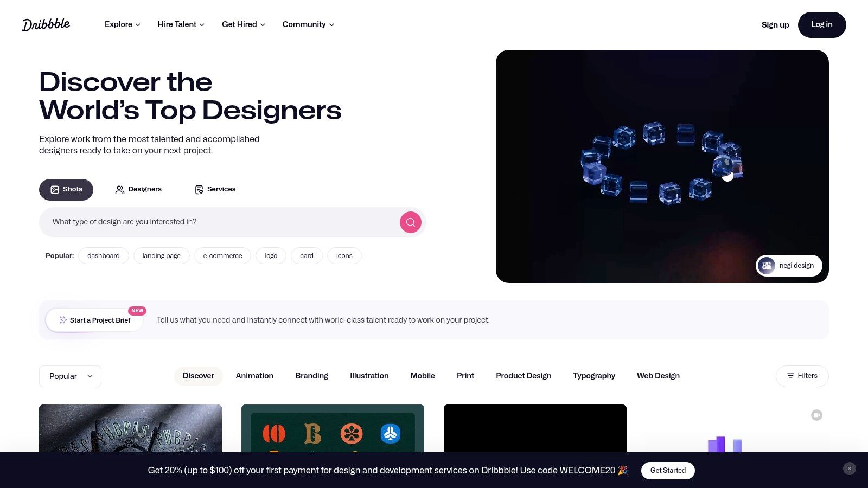Click the pink magnifier search icon
Image resolution: width=868 pixels, height=488 pixels.
[x=410, y=222]
